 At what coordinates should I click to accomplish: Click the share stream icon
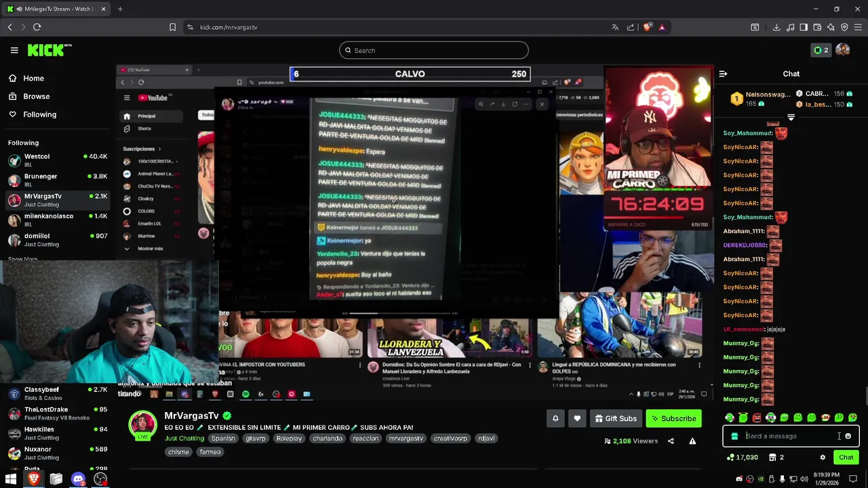[x=671, y=441]
